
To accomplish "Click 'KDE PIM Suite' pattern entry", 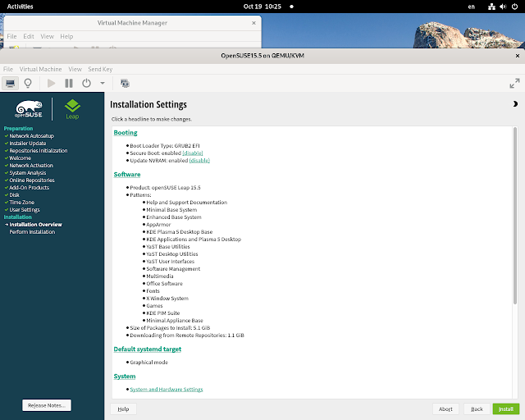I will (163, 313).
